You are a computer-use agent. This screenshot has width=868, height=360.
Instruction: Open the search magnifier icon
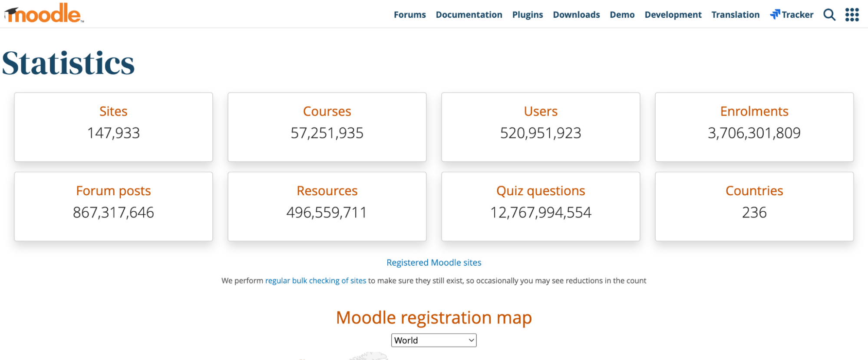[829, 15]
